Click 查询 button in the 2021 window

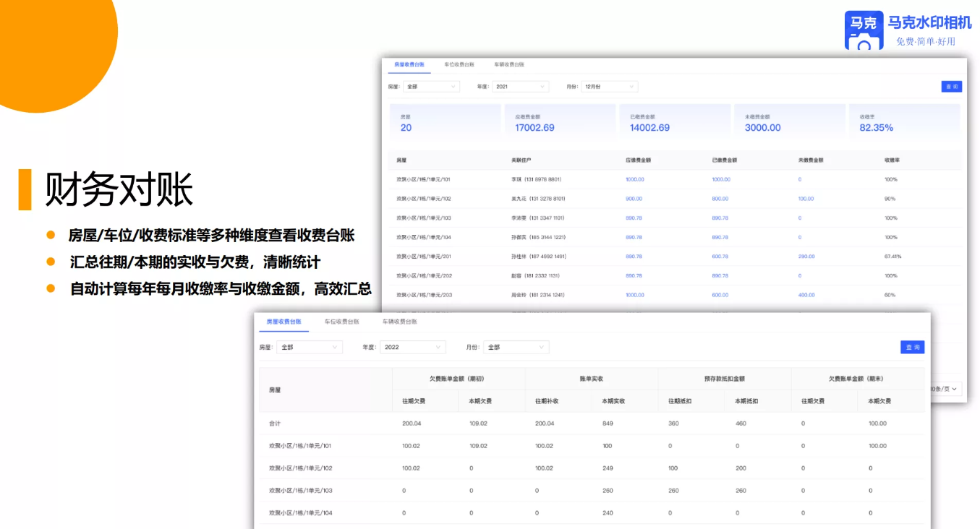(x=951, y=87)
